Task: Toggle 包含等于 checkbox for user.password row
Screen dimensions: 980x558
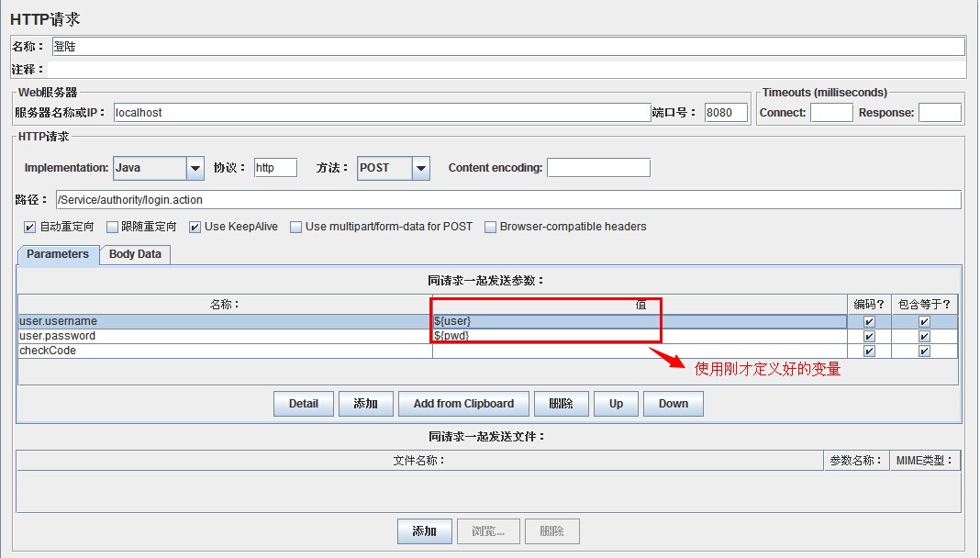Action: pos(924,336)
